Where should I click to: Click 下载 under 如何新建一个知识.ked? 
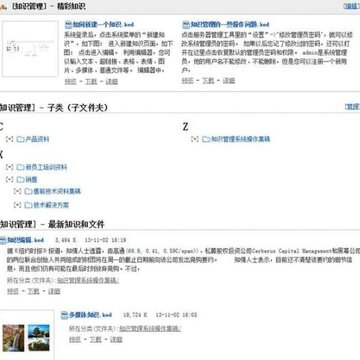coord(91,81)
